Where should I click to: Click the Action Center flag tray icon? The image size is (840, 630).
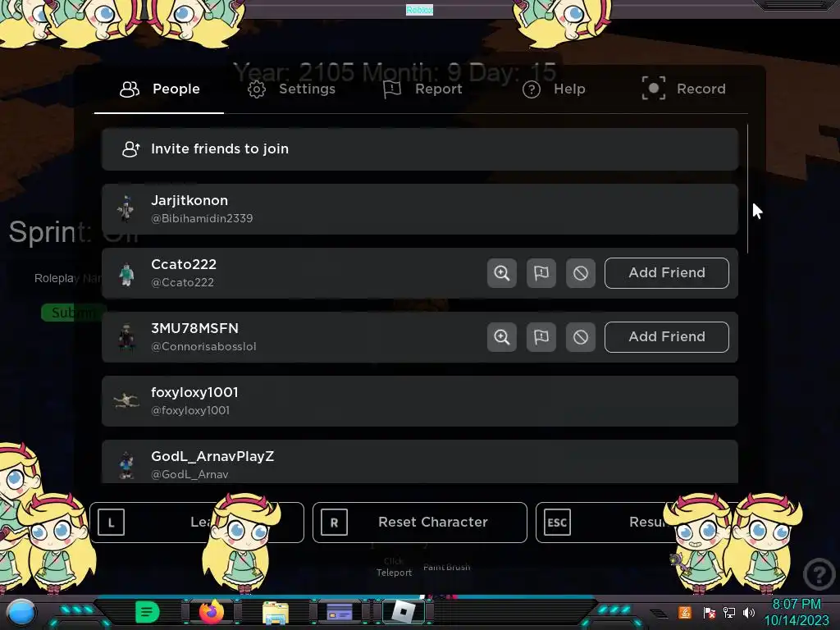pos(710,612)
